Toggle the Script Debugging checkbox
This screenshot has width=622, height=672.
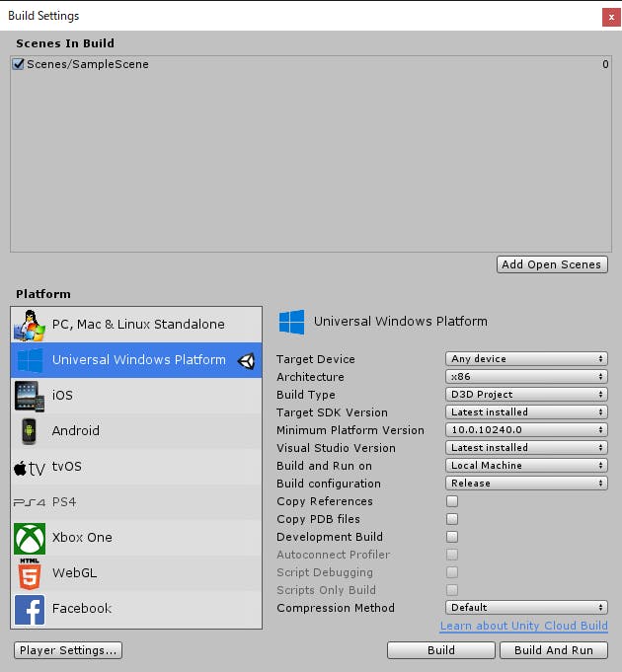click(x=452, y=572)
